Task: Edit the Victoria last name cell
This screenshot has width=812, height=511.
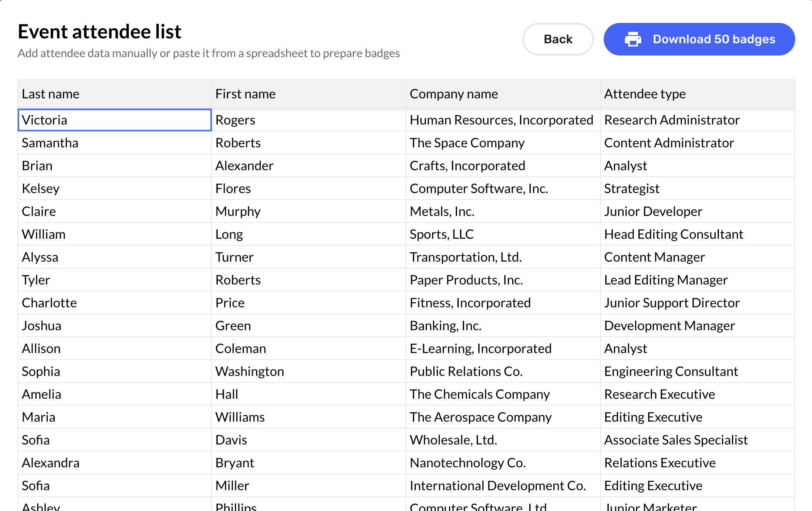Action: pos(114,120)
